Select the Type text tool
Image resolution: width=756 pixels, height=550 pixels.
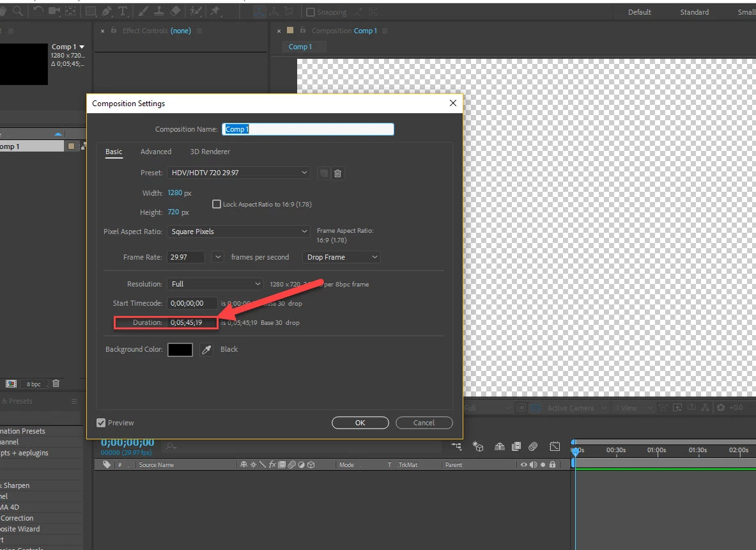(x=123, y=11)
